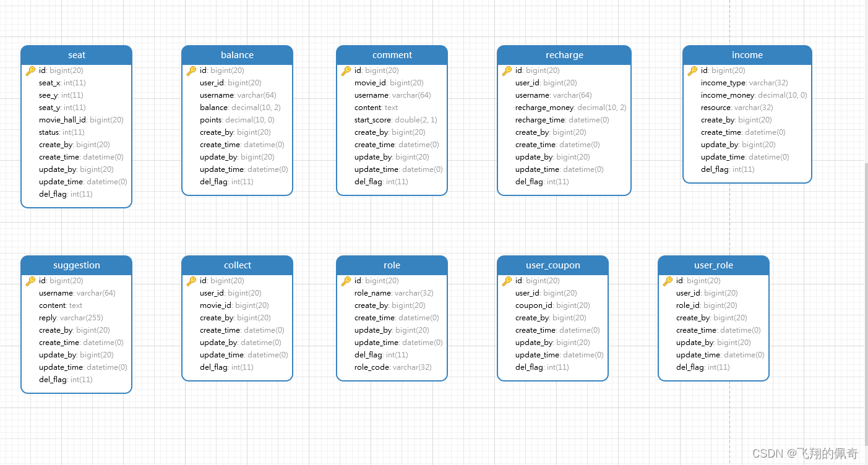Click the primary key icon in recharge table
868x465 pixels.
click(507, 70)
